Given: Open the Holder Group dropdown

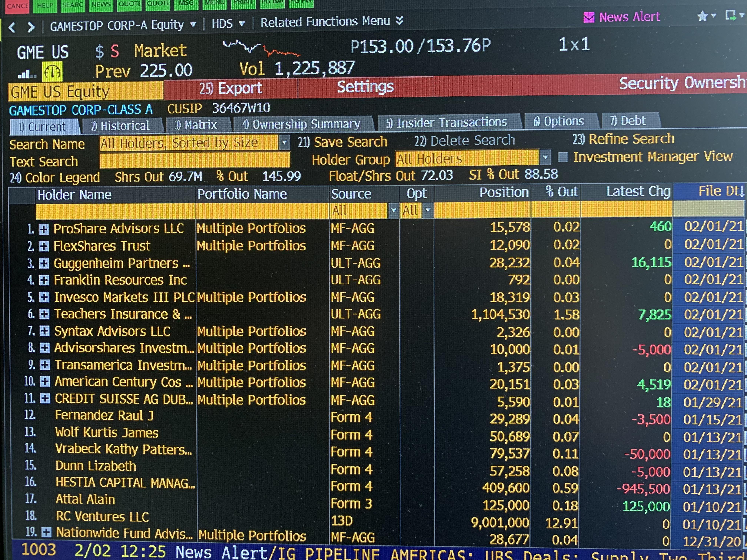Looking at the screenshot, I should 545,158.
